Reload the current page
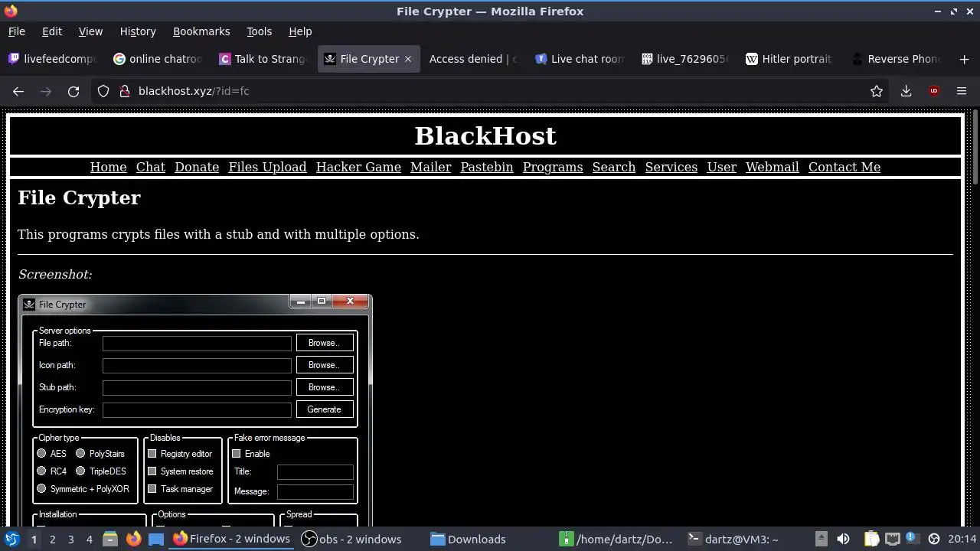 click(x=73, y=91)
